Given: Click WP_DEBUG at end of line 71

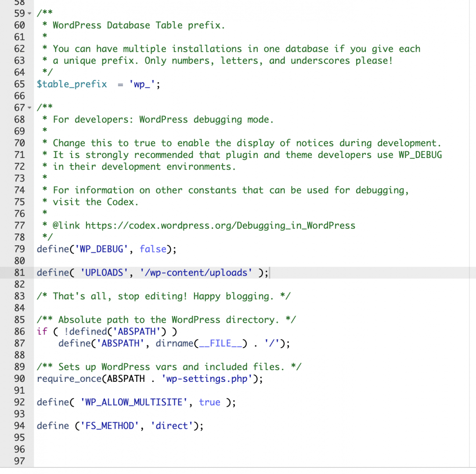Looking at the screenshot, I should (x=420, y=155).
